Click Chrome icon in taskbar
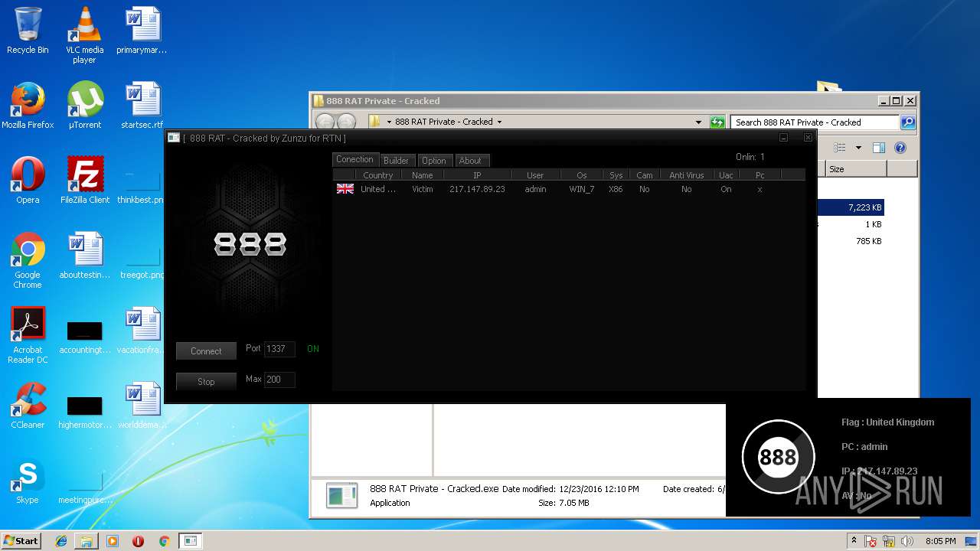Image resolution: width=980 pixels, height=551 pixels. 164,541
